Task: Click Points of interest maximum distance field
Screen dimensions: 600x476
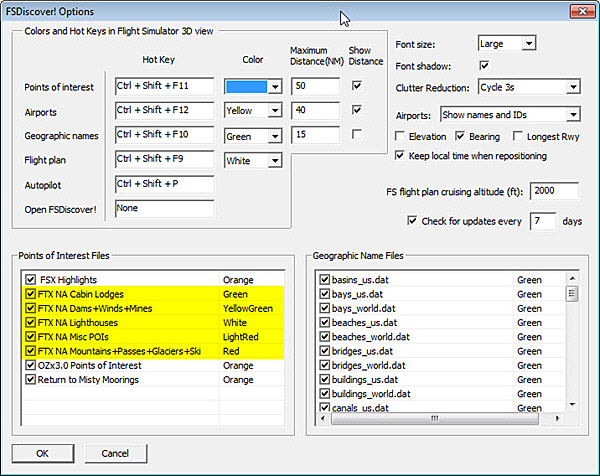Action: click(x=315, y=86)
